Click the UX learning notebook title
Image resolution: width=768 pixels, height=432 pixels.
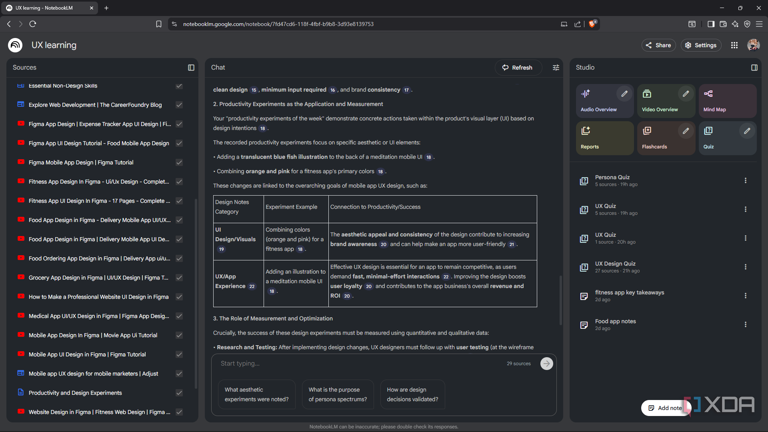point(54,45)
